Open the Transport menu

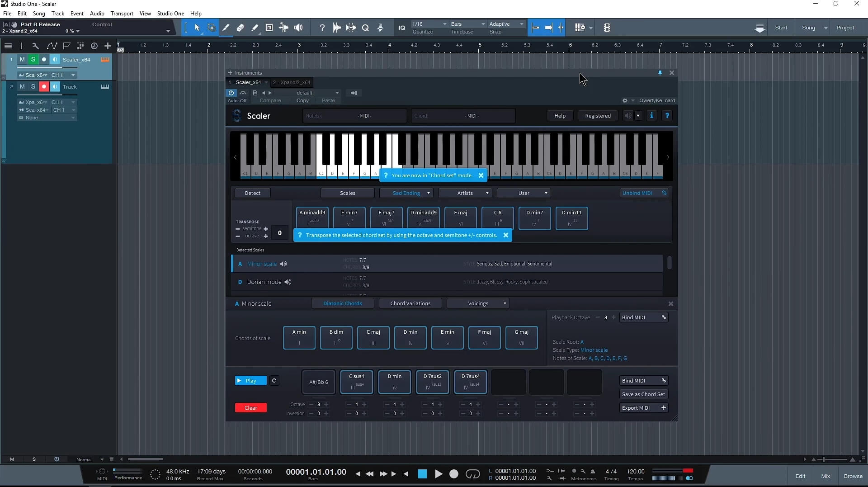[x=122, y=14]
